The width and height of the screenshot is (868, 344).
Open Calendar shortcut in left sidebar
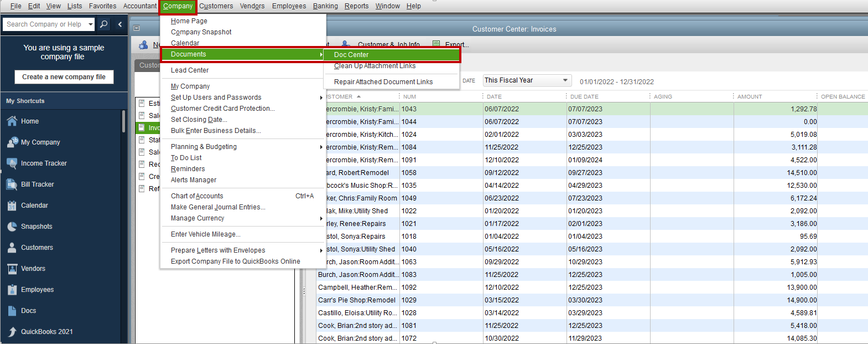tap(34, 206)
